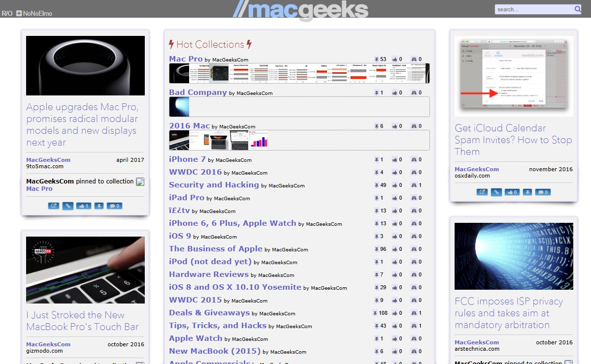Screen dimensions: 591x364
Task: Open external link icon on Mac Pro article card
Action: [x=53, y=206]
